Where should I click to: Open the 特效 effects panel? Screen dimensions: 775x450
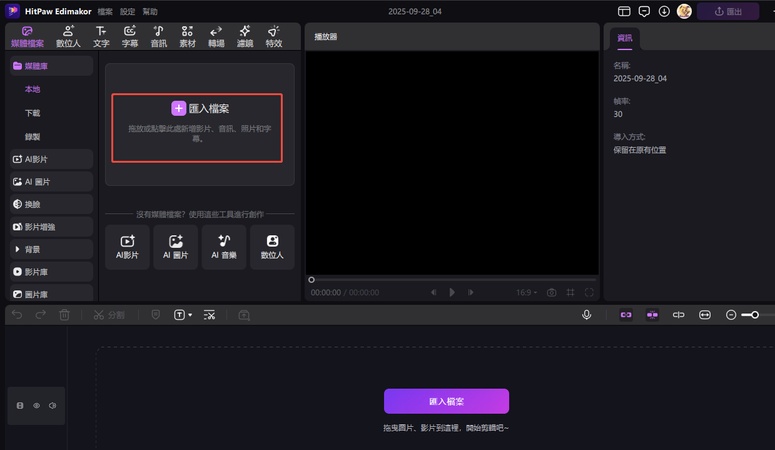(x=274, y=37)
